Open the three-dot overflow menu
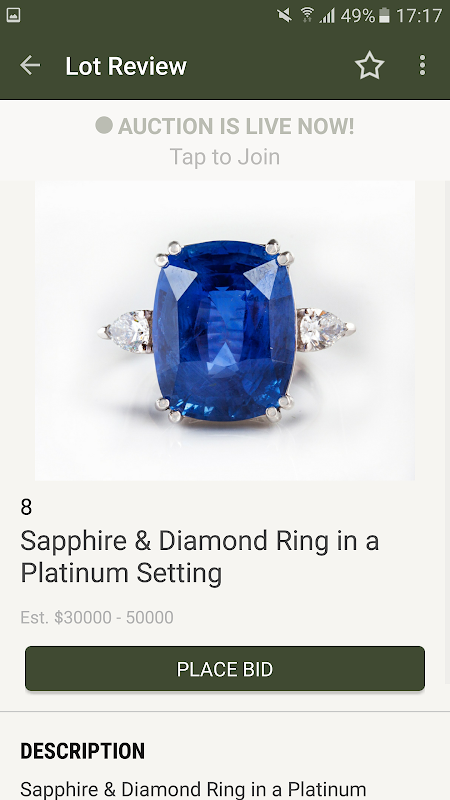 [422, 65]
